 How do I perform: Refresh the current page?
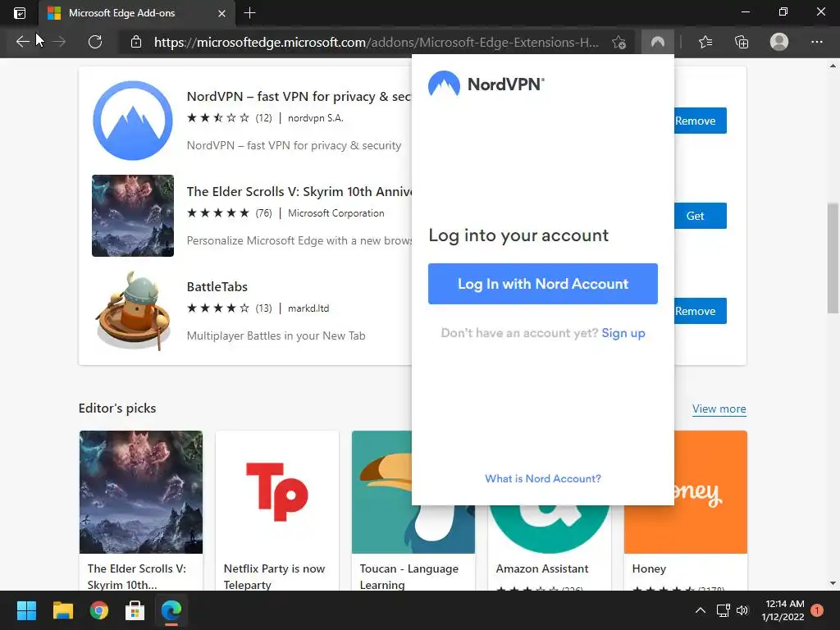[95, 42]
